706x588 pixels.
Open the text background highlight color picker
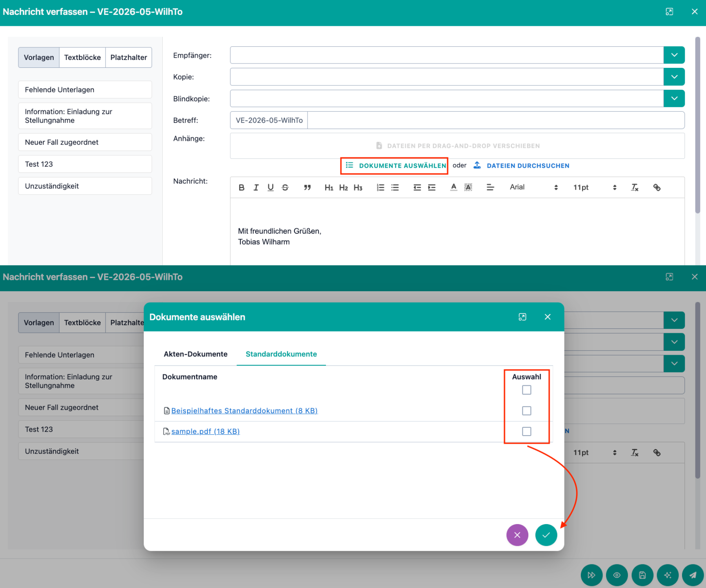[x=468, y=187]
